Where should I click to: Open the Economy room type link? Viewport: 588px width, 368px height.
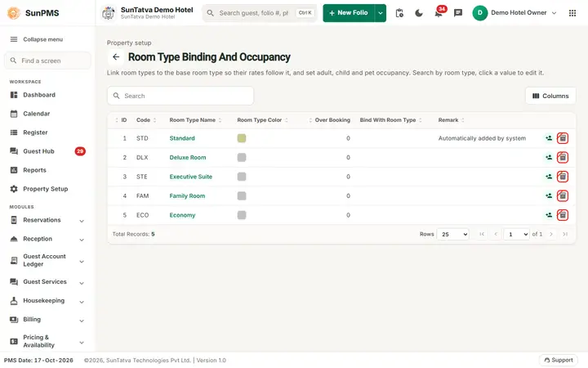pos(182,215)
